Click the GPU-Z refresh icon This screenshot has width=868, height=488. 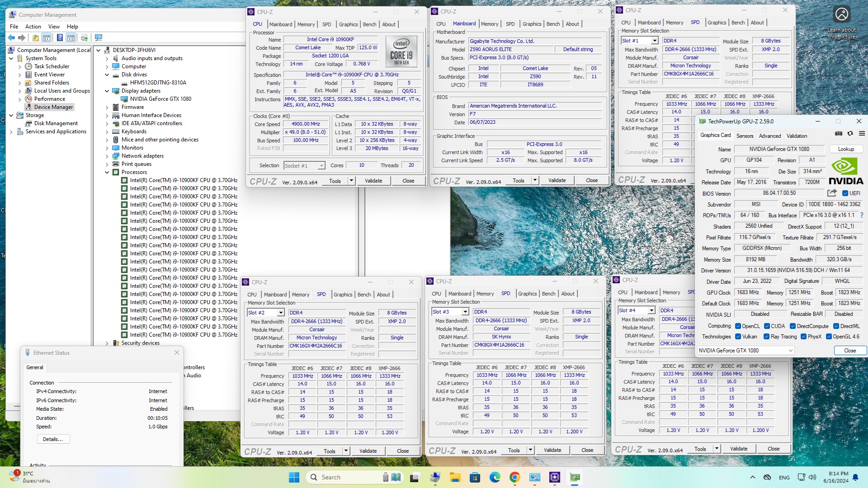click(850, 134)
